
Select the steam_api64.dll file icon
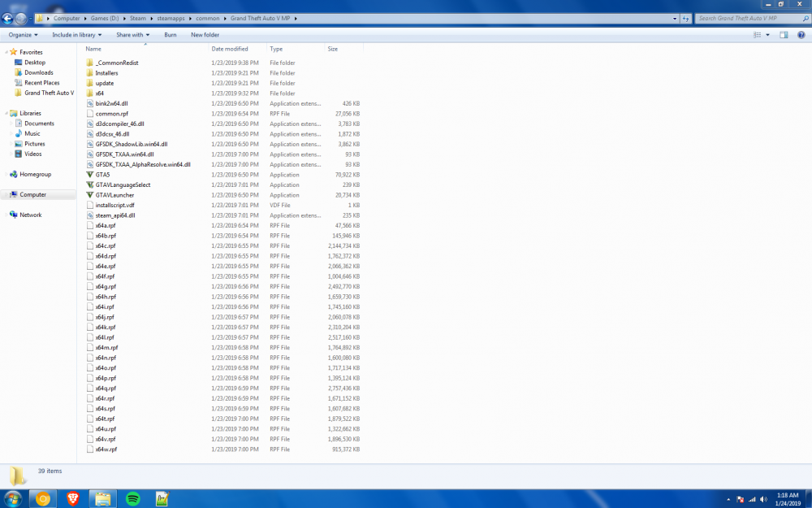89,215
